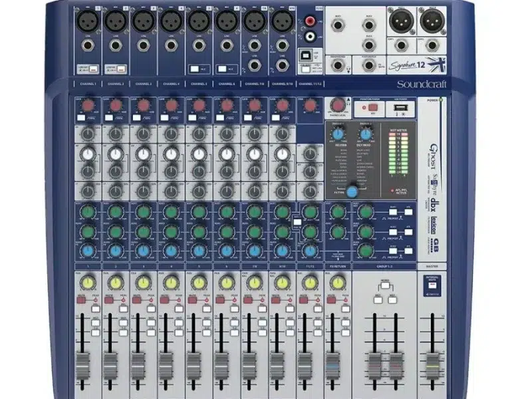
Task: Click the blue PAN knob on Channel 3
Action: click(x=144, y=251)
